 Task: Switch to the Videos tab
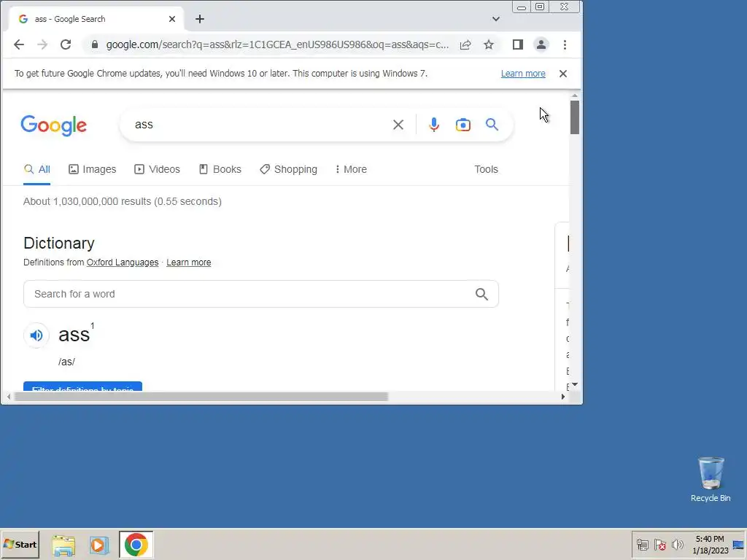coord(158,169)
